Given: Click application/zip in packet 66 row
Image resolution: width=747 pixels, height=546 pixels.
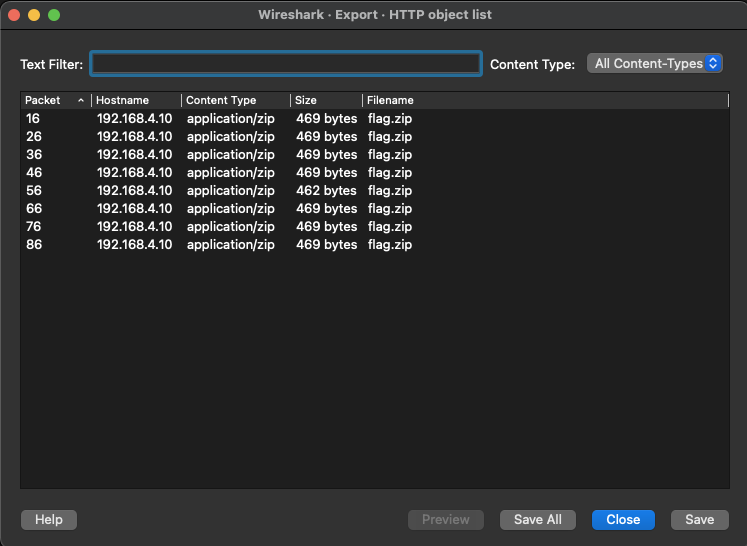Looking at the screenshot, I should pos(231,209).
